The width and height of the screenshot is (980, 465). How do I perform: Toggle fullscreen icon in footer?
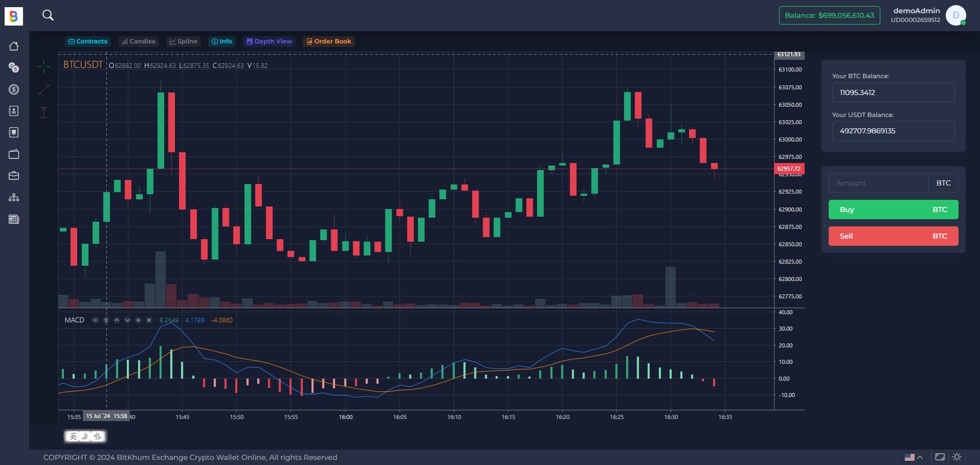[x=940, y=457]
